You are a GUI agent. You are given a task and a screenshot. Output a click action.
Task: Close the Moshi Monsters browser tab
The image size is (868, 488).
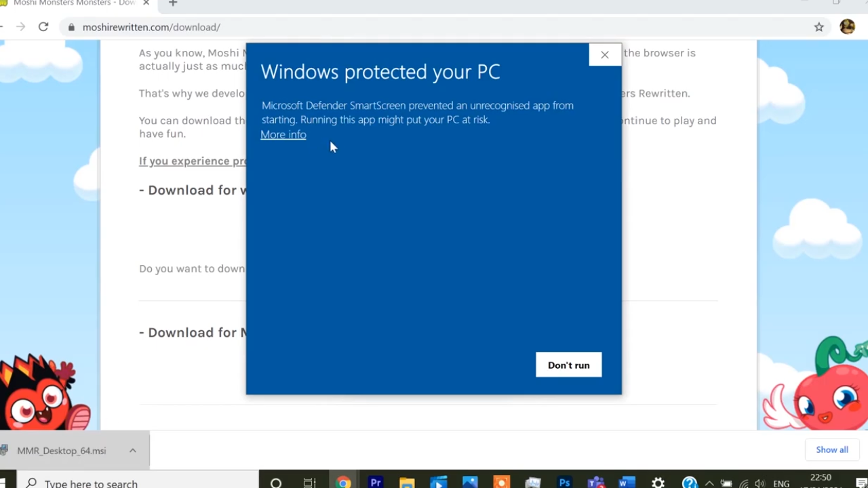point(146,3)
